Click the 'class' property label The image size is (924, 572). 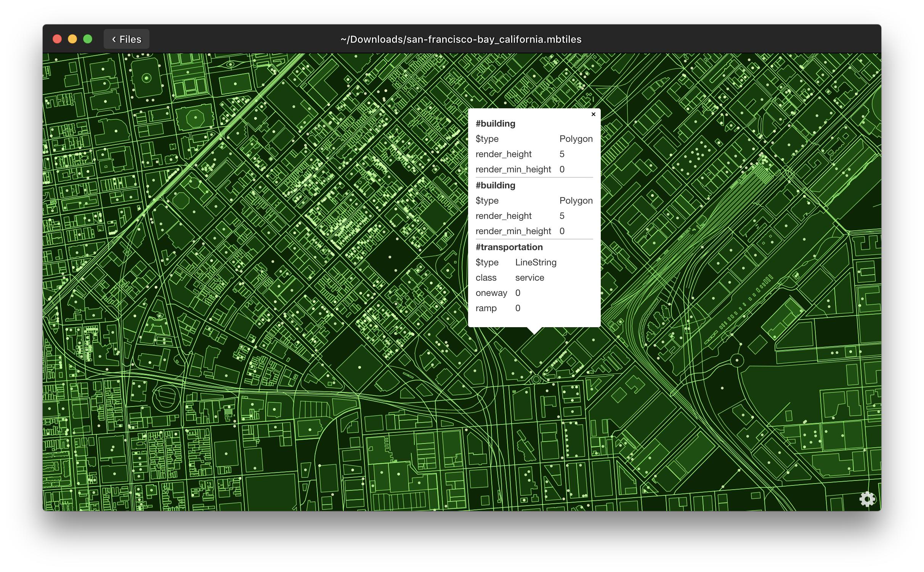[486, 278]
